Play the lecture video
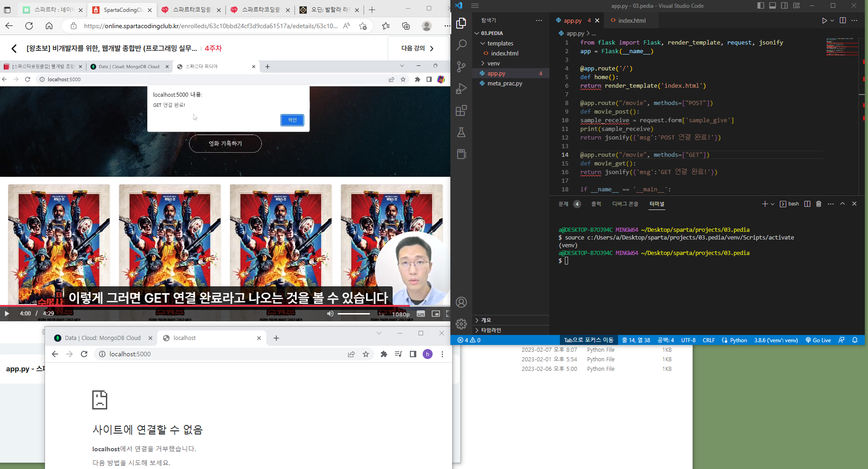This screenshot has width=868, height=469. click(7, 314)
